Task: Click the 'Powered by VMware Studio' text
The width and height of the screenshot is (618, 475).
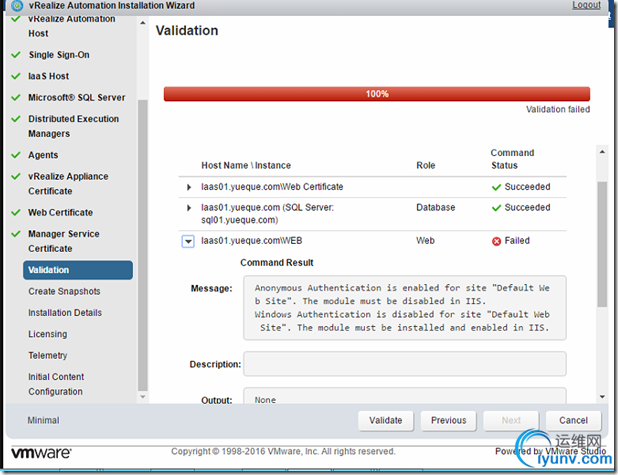Action: (550, 451)
